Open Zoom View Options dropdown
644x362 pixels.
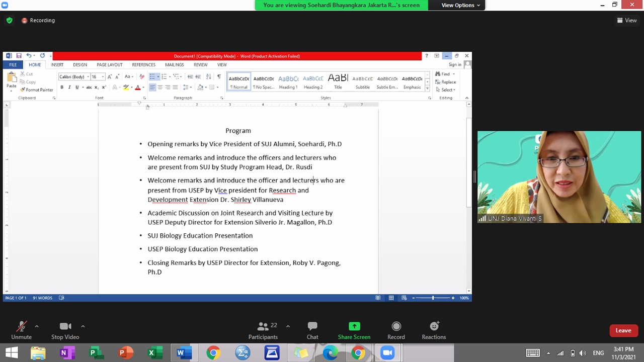(x=461, y=5)
